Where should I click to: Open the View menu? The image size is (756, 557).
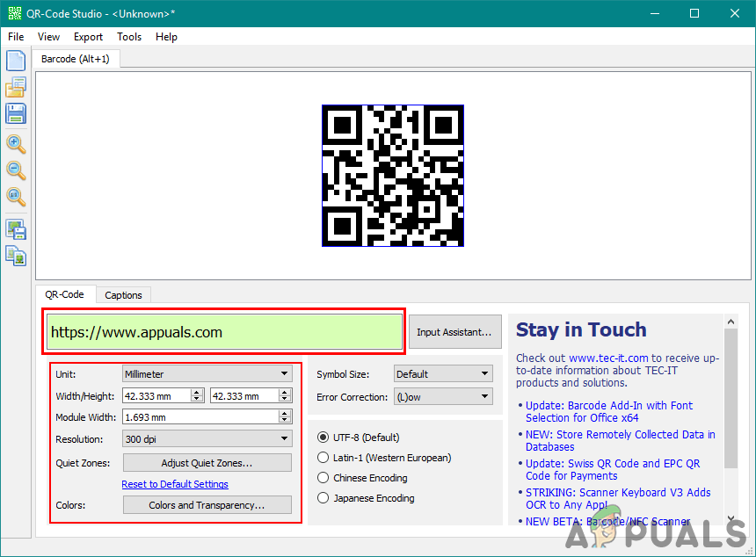[x=48, y=37]
